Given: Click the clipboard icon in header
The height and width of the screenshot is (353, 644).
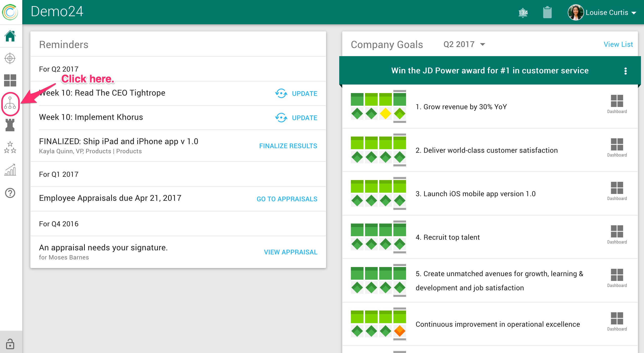Looking at the screenshot, I should point(547,12).
